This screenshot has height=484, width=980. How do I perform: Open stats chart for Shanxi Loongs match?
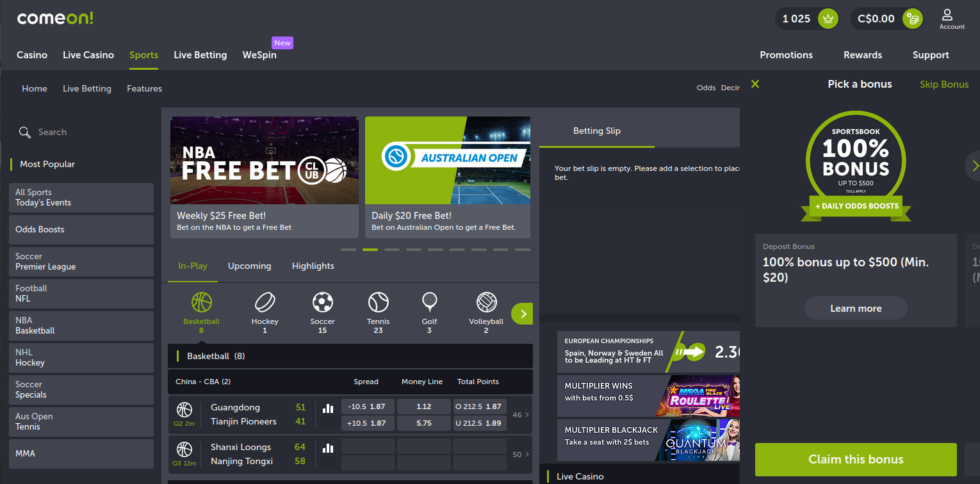(328, 448)
